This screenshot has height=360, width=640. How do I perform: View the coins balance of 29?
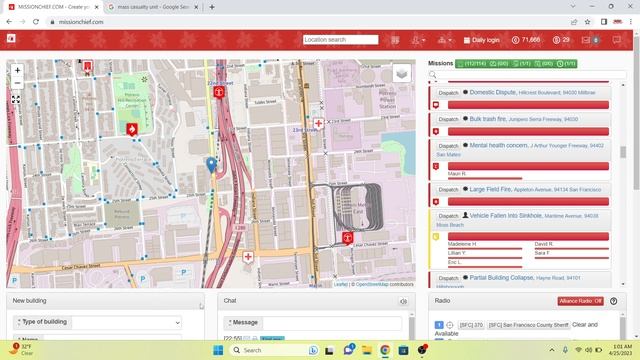pos(561,40)
